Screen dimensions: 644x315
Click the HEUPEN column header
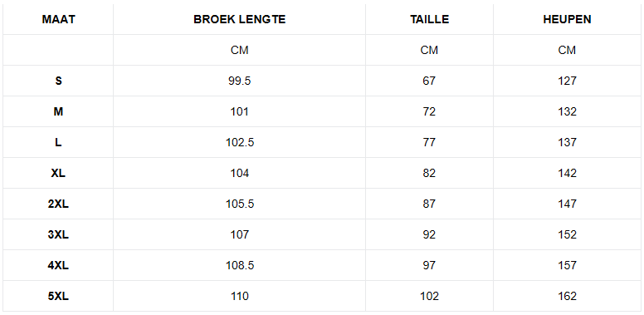point(567,19)
